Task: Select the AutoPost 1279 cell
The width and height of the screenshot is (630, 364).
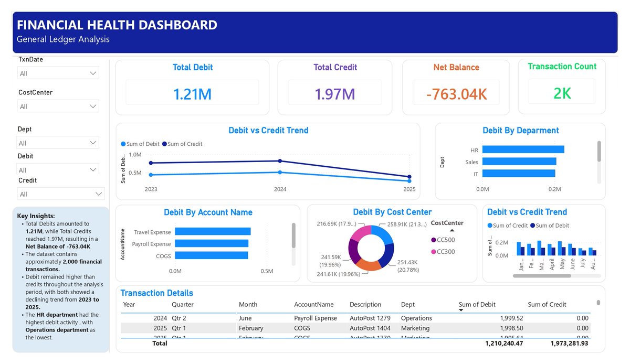Action: pos(370,318)
